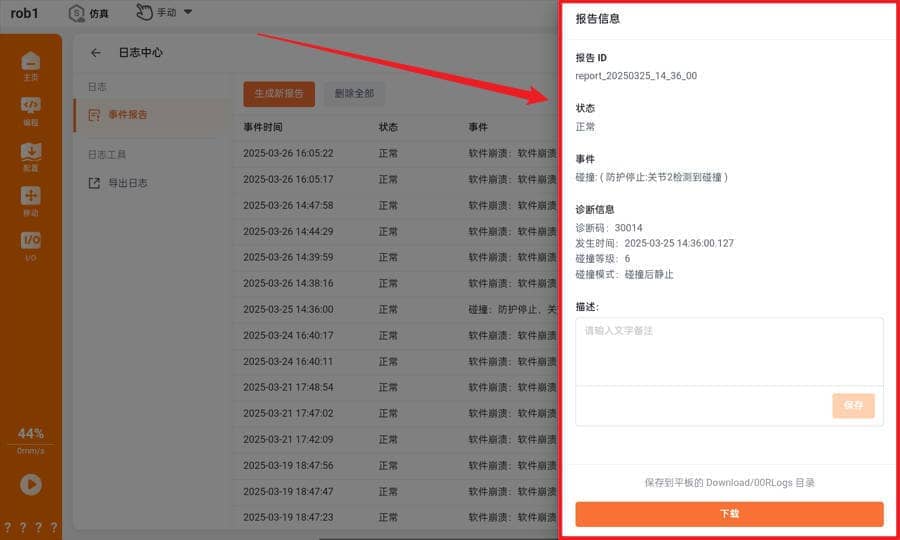Click the back arrow beside 日志中心
This screenshot has height=540, width=900.
point(96,53)
